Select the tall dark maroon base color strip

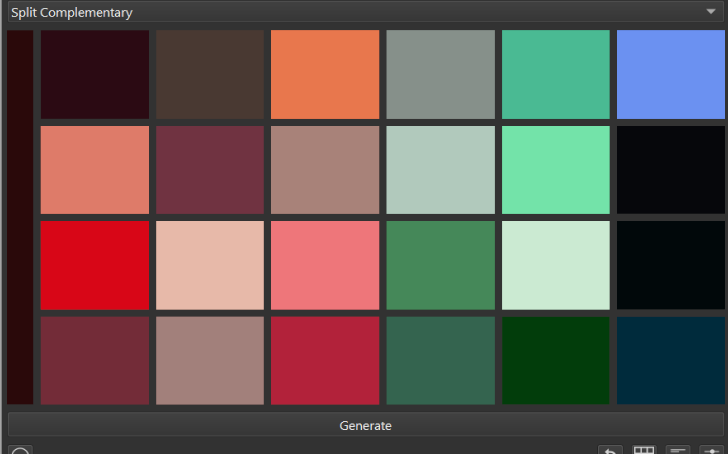20,217
